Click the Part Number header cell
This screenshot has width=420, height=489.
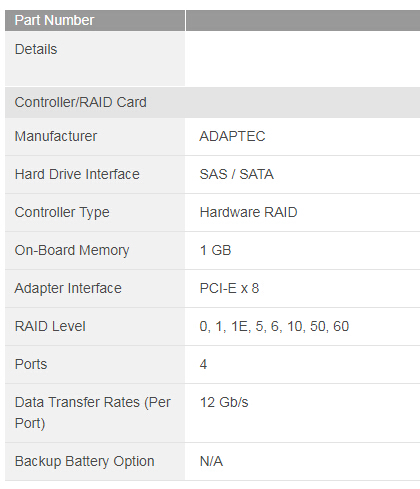95,20
